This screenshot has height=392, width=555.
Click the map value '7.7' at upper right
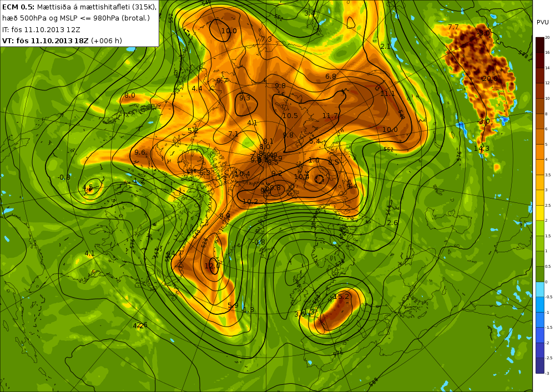453,27
